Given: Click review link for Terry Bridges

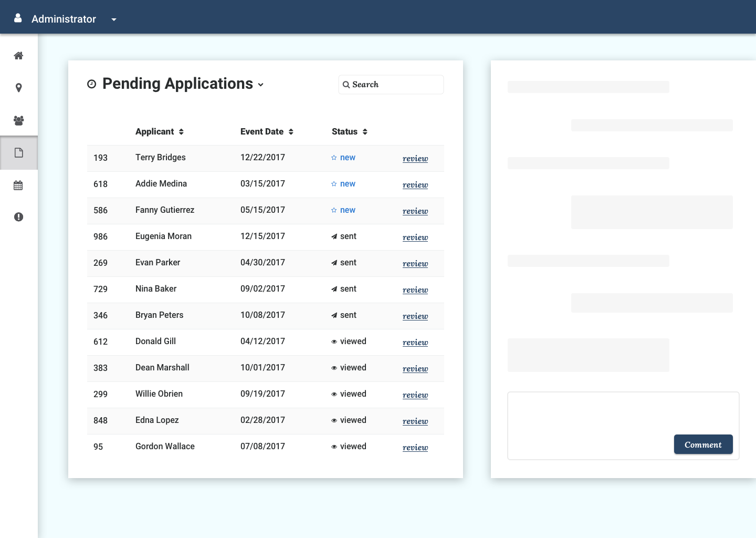Looking at the screenshot, I should (x=415, y=159).
